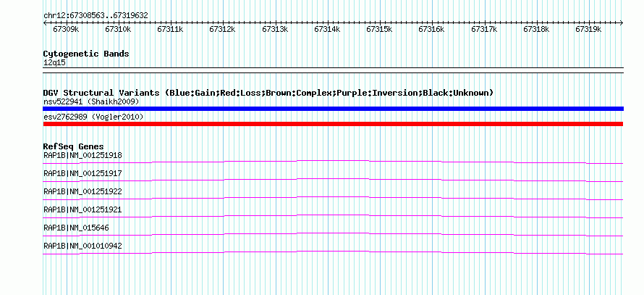Open RAP1B|NM_001251918 transcript label
The width and height of the screenshot is (644, 295).
pos(82,156)
